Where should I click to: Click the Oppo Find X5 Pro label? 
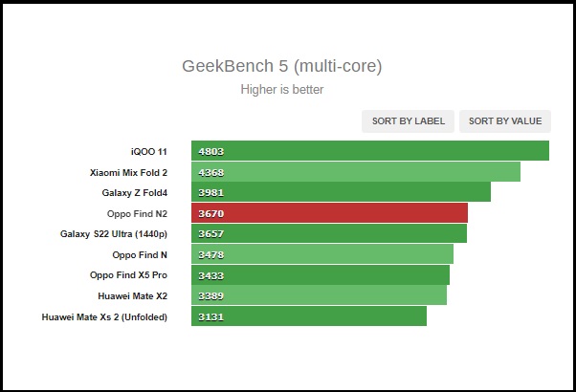pyautogui.click(x=128, y=275)
